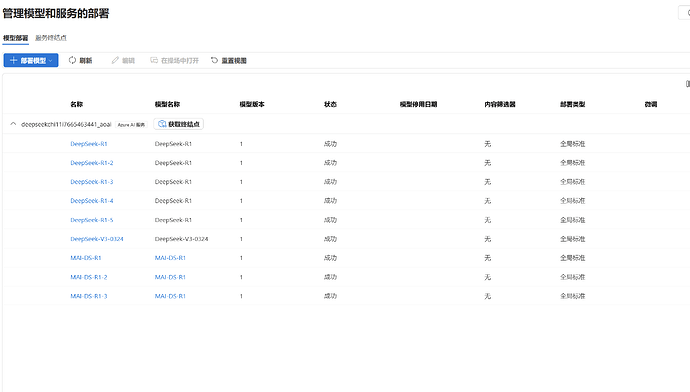The width and height of the screenshot is (690, 392).
Task: Click the 重置视图 reset view button
Action: click(229, 60)
